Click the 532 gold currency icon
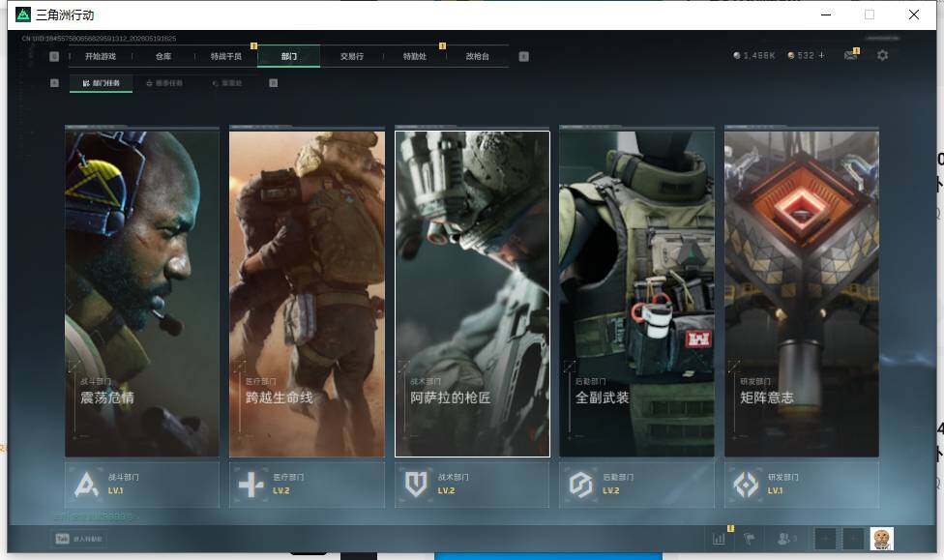 pyautogui.click(x=791, y=55)
